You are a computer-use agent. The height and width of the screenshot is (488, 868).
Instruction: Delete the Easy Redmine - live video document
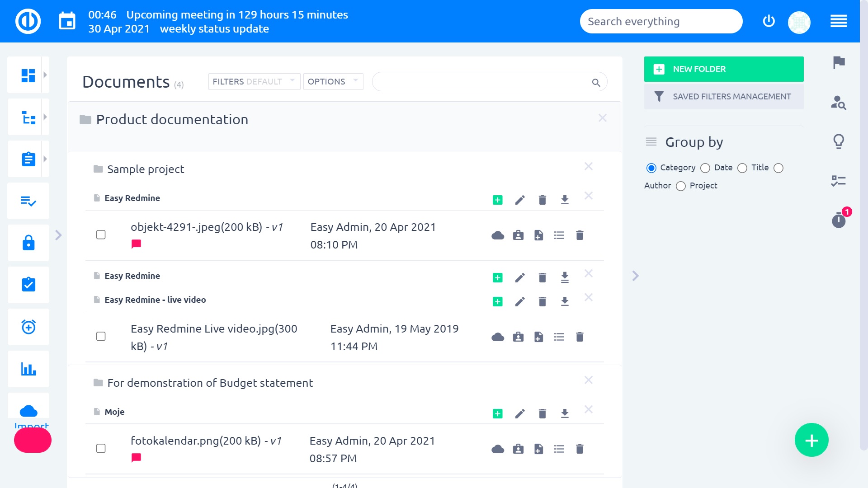coord(542,301)
